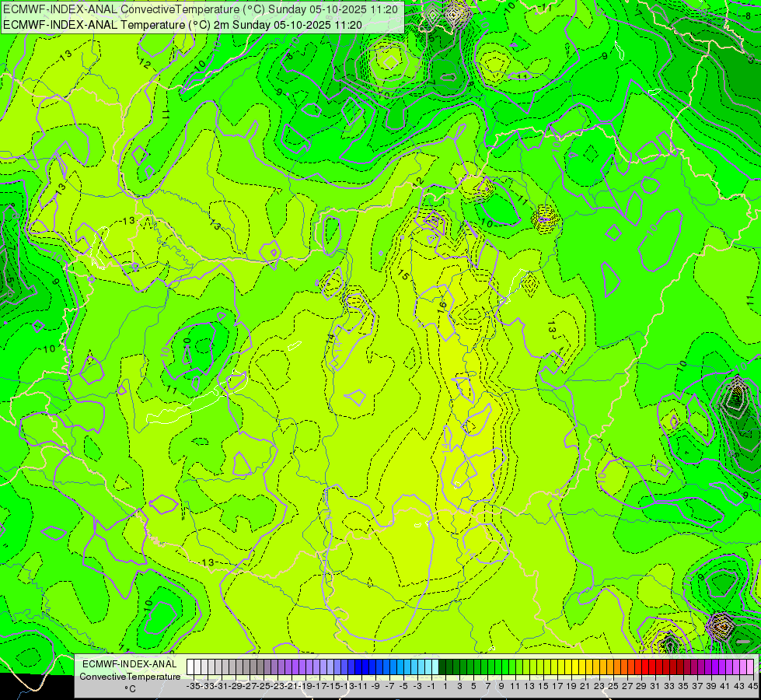Click the legend scale value '-1'
The image size is (761, 700).
click(x=431, y=686)
